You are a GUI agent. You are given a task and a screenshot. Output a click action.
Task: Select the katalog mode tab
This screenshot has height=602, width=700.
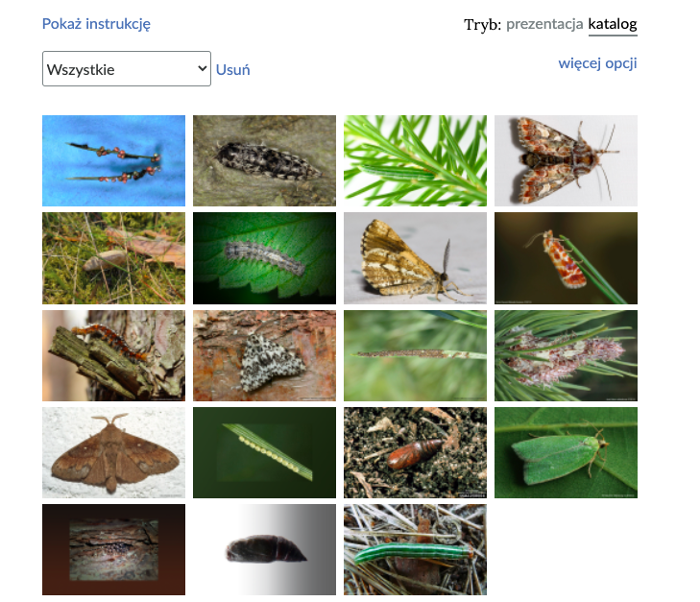click(x=613, y=24)
